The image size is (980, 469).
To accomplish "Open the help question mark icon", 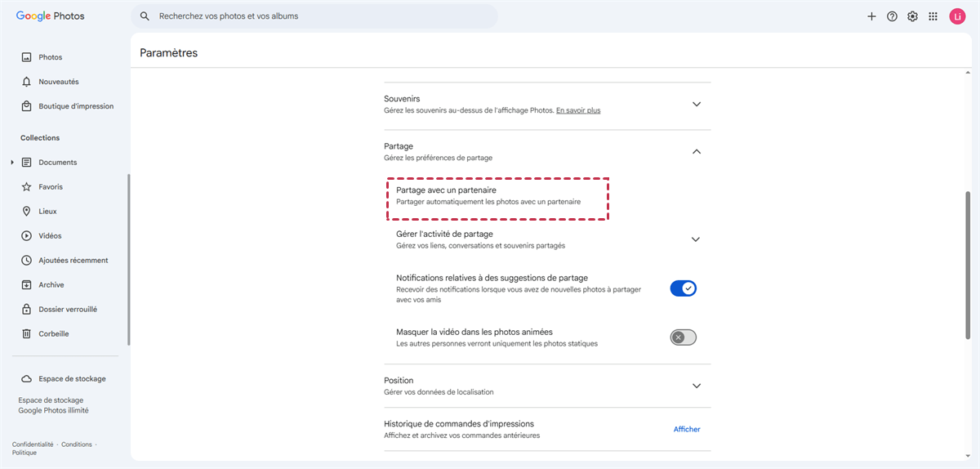I will coord(892,16).
